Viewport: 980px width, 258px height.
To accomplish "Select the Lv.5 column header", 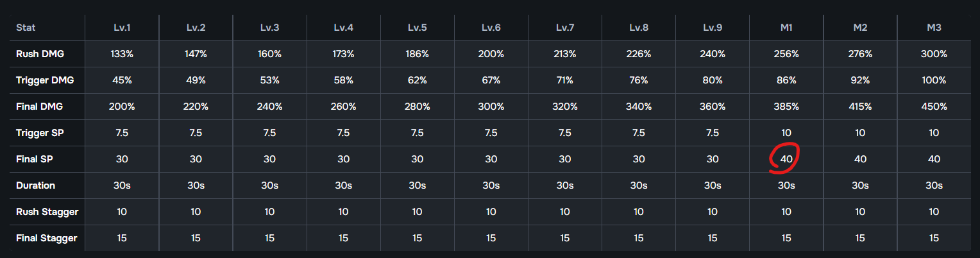I will [x=417, y=28].
